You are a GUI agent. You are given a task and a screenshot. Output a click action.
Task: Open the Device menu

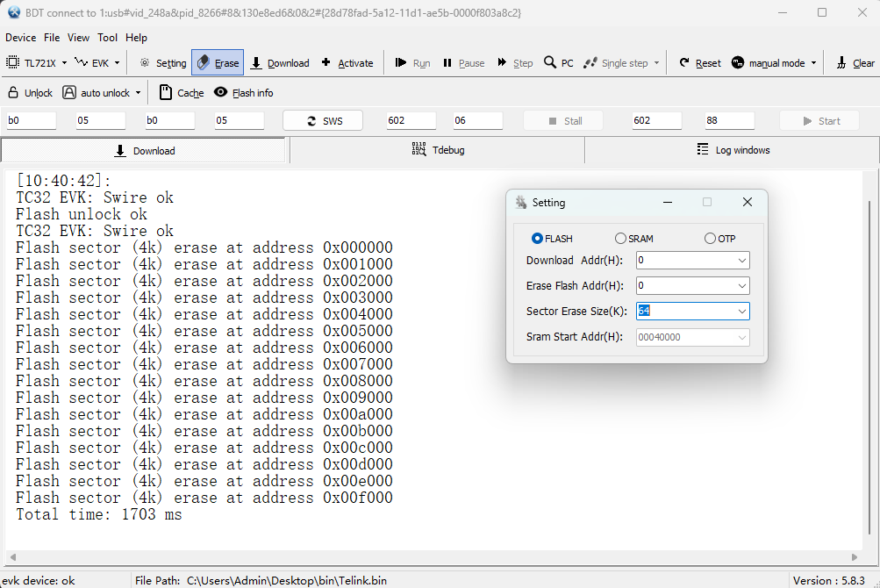(x=21, y=38)
